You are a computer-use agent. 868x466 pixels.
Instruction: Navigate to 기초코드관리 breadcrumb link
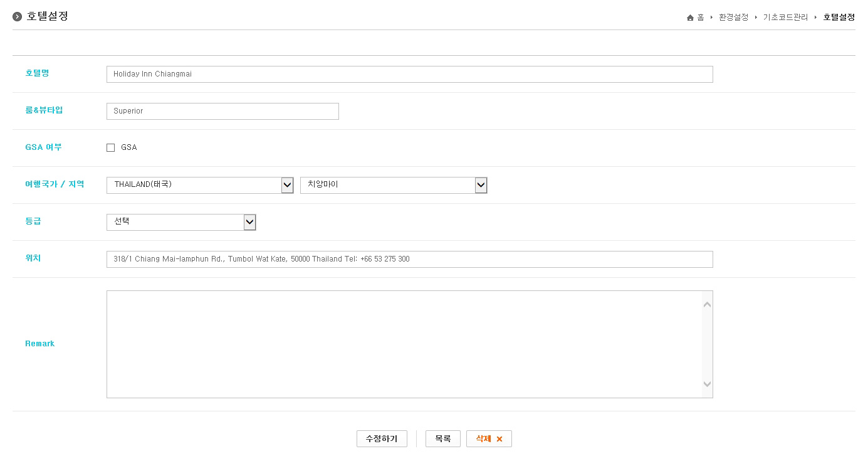[x=785, y=18]
